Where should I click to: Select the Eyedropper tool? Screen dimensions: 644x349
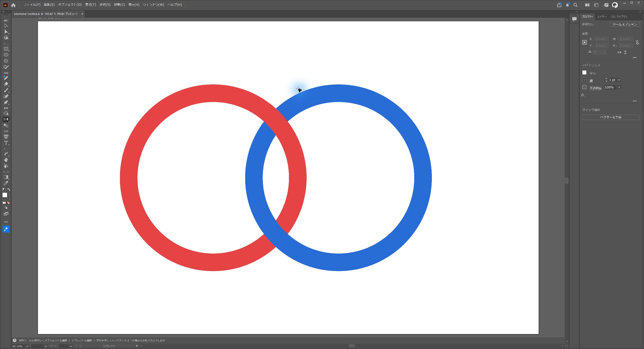6,183
